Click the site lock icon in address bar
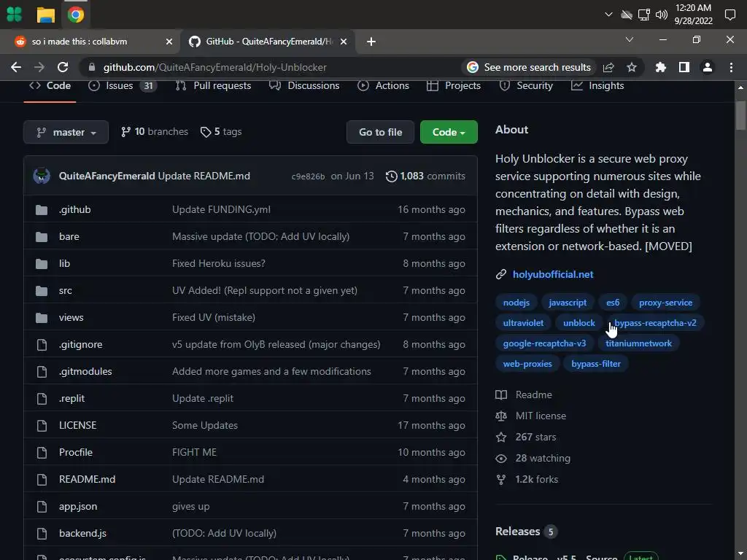Image resolution: width=747 pixels, height=560 pixels. coord(91,67)
